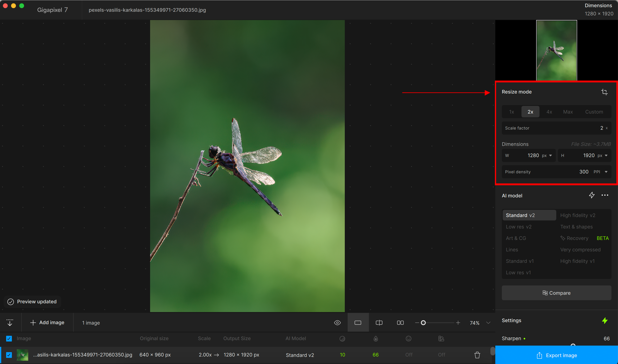Delete image with the trash icon
The height and width of the screenshot is (364, 618).
click(x=477, y=355)
